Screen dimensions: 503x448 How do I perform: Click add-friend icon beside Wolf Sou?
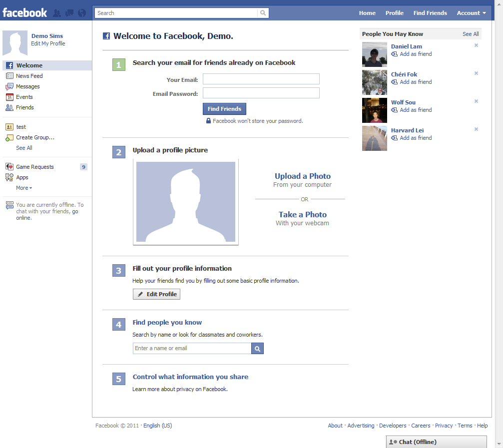pos(394,110)
